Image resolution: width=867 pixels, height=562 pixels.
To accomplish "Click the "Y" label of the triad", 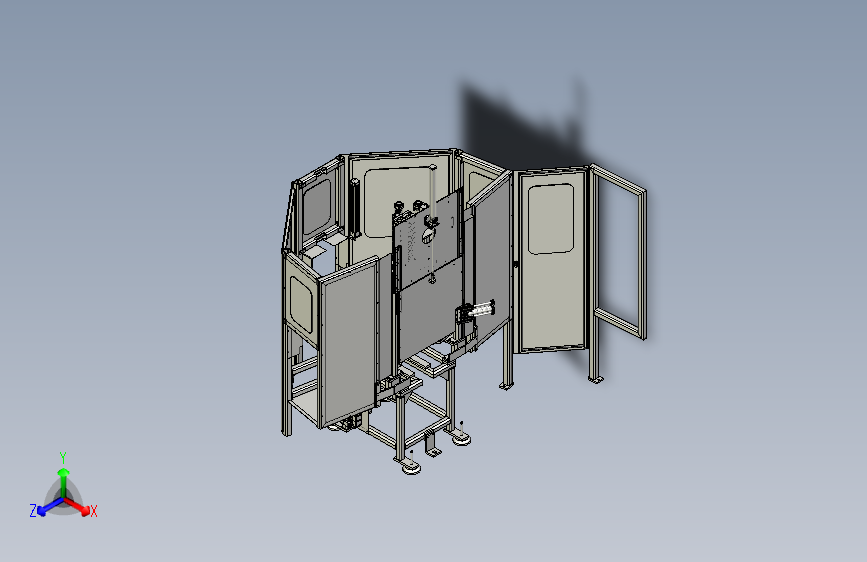I will 62,458.
